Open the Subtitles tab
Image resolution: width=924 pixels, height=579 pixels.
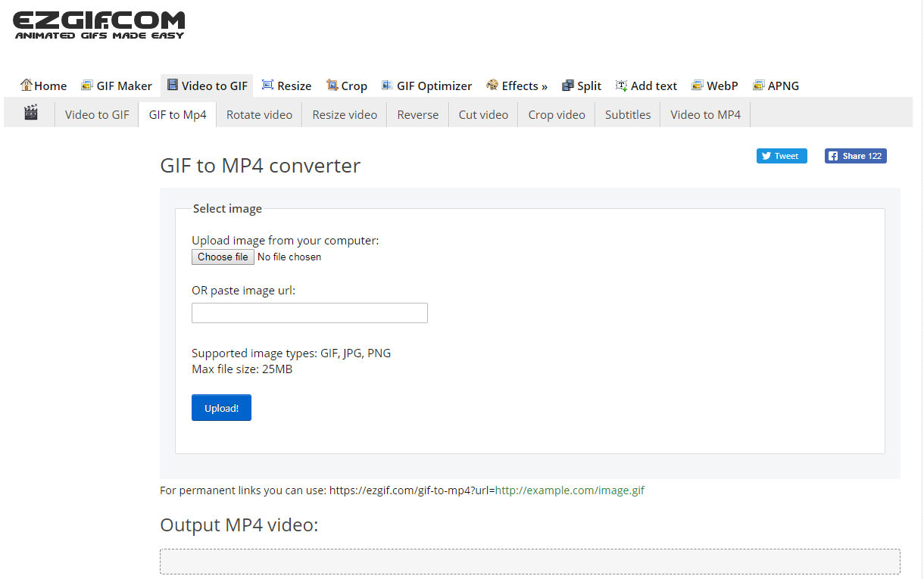click(x=627, y=115)
